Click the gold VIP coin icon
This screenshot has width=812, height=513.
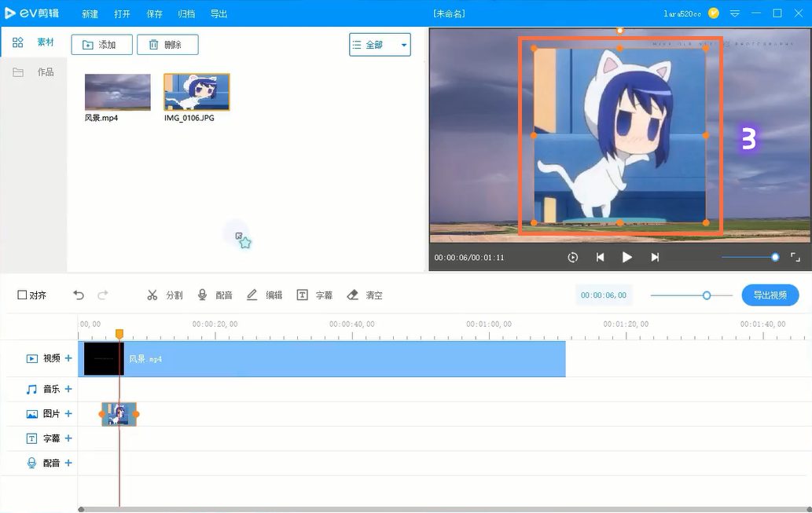tap(714, 13)
